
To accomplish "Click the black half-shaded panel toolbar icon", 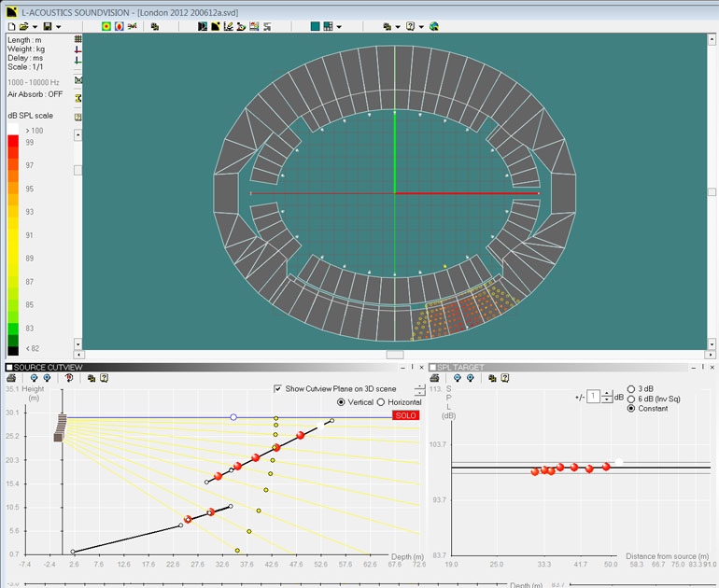I will click(203, 26).
